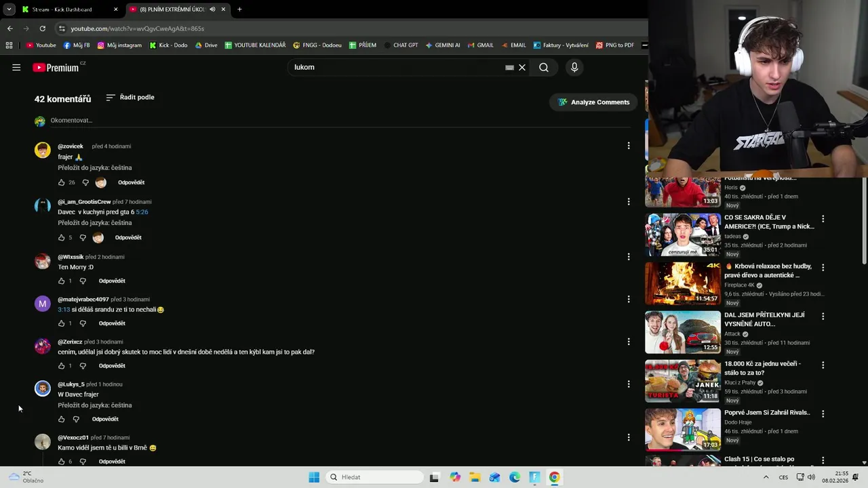Viewport: 868px width, 488px height.
Task: Open options menu for @Vexocz01 comment
Action: 629,437
